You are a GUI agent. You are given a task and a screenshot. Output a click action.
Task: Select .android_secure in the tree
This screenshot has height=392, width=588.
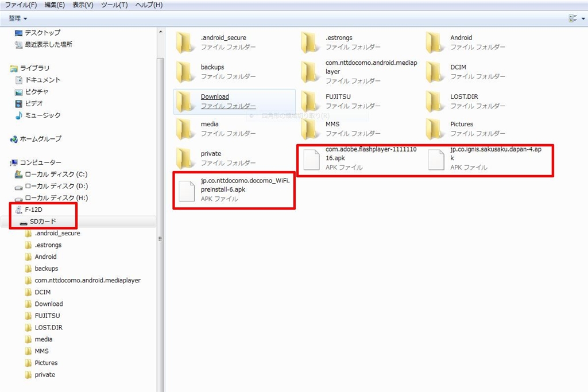[52, 234]
